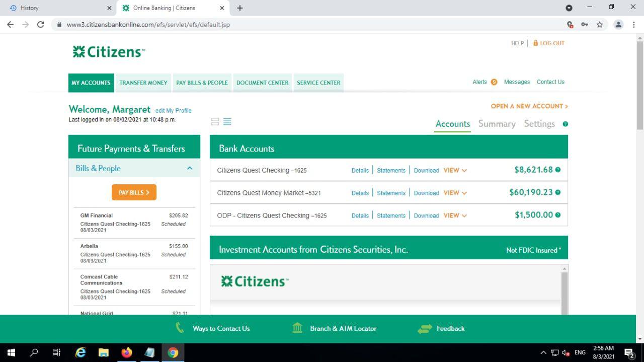Click the orange PAY BILLS button
Screen dimensions: 644x362
pos(134,192)
